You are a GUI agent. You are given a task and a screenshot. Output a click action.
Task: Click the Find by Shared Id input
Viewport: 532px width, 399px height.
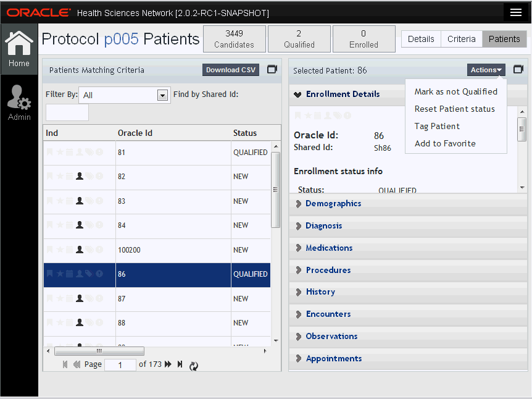pos(67,112)
